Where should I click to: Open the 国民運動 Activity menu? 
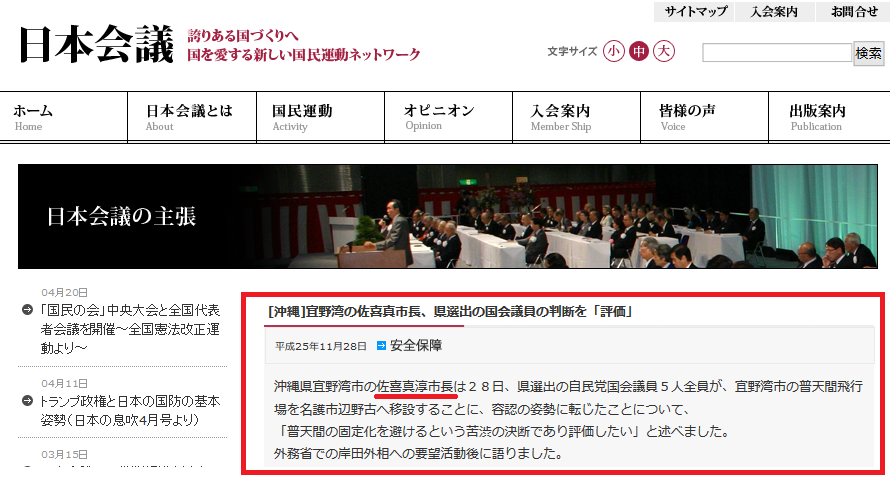point(320,117)
